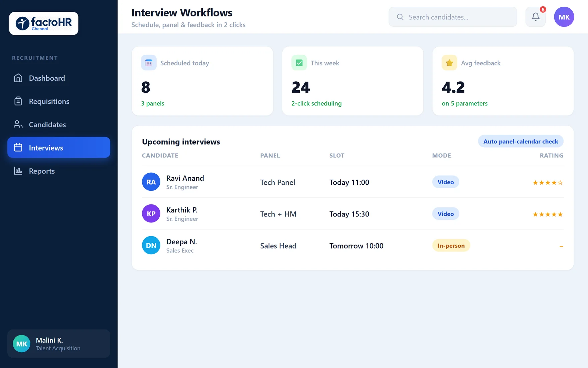This screenshot has height=368, width=588.
Task: Click the 3 panels text
Action: pos(153,103)
